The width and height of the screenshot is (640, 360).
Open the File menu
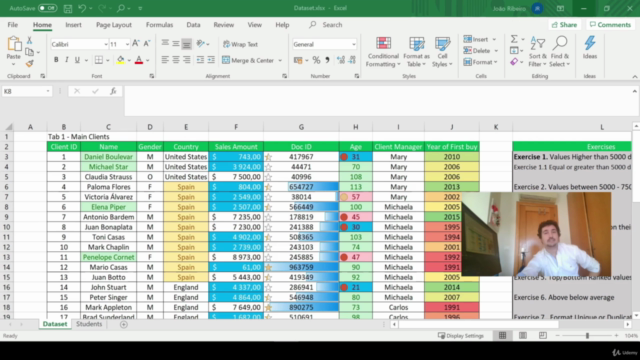13,25
